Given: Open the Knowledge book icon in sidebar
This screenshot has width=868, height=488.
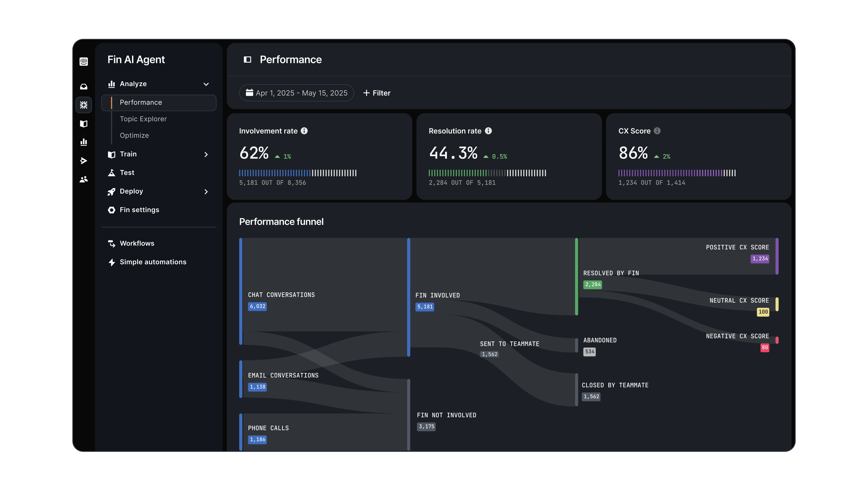Looking at the screenshot, I should click(84, 124).
